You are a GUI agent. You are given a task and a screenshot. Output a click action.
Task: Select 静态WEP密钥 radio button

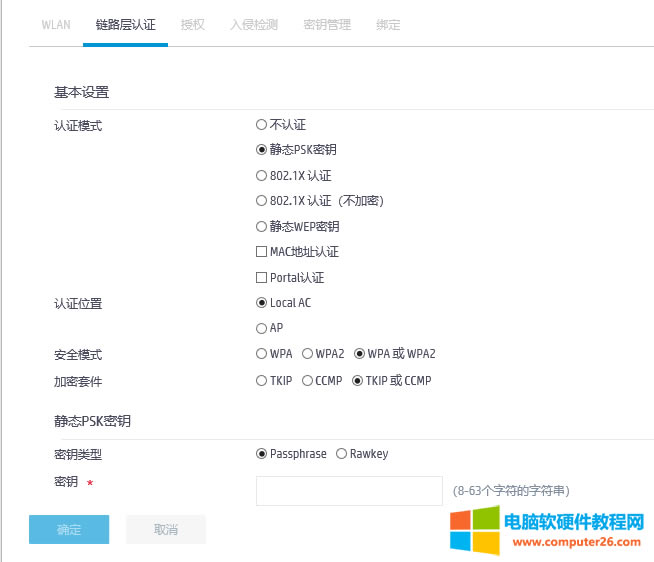click(x=262, y=227)
